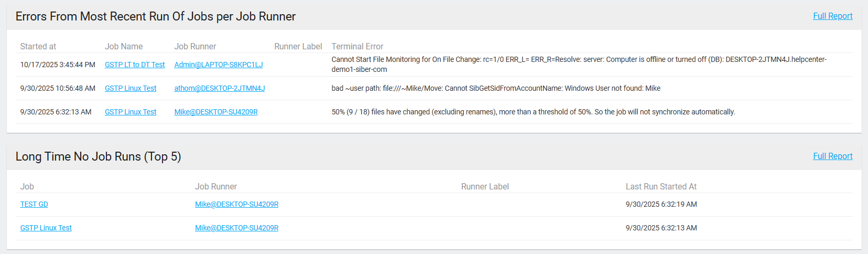Viewport: 868px width, 254px height.
Task: Click the Job column header in lower table
Action: click(27, 187)
